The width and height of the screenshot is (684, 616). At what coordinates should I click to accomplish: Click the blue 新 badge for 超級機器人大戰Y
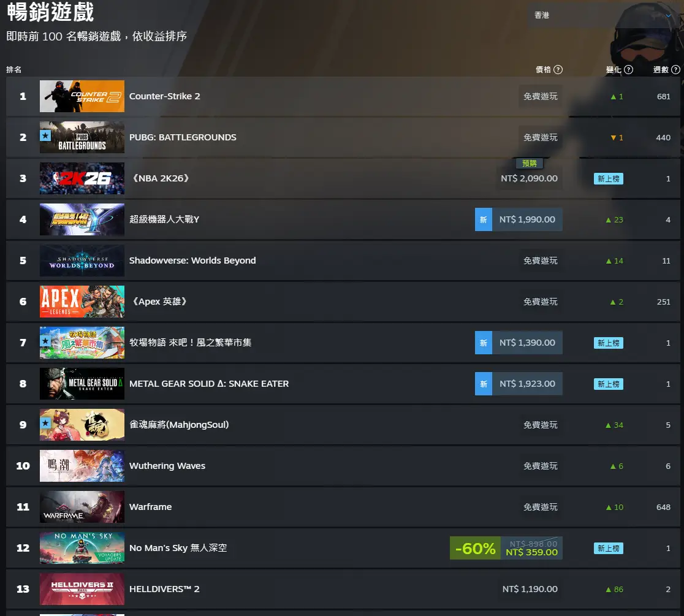[484, 219]
